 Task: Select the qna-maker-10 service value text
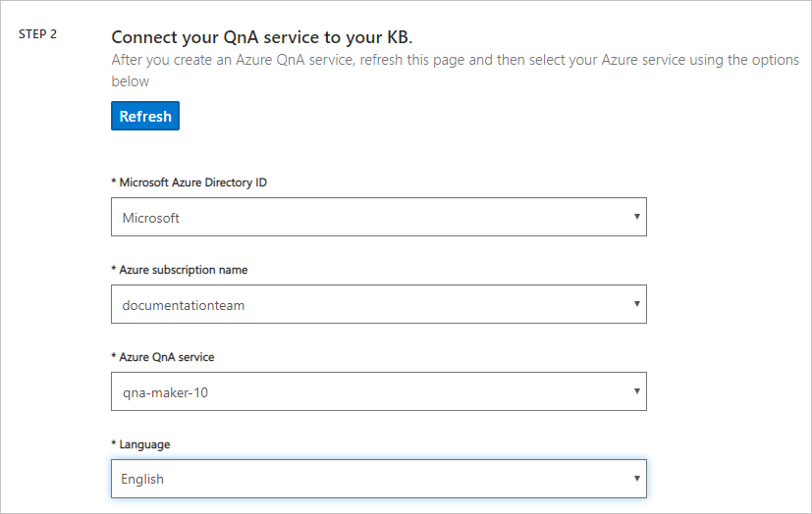pyautogui.click(x=165, y=392)
